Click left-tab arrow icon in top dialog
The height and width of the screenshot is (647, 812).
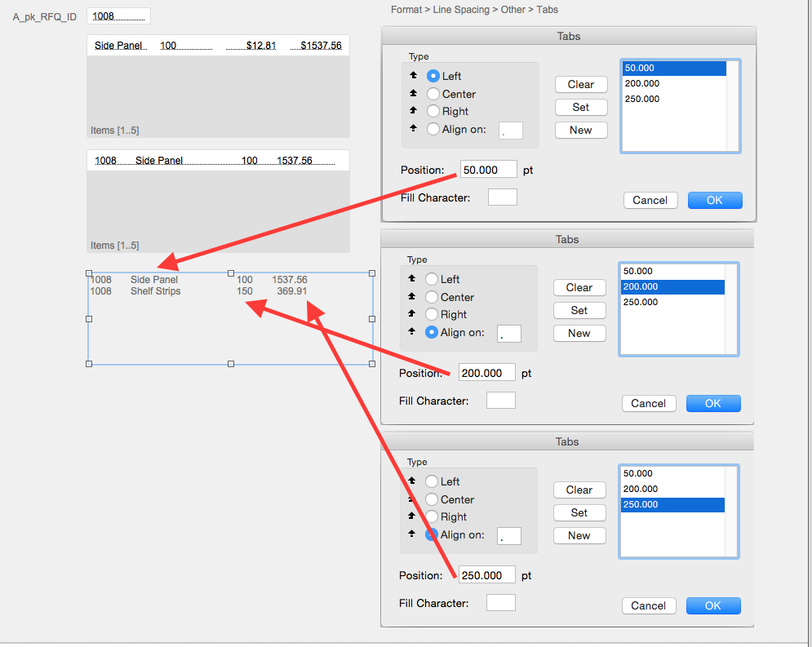[x=413, y=75]
